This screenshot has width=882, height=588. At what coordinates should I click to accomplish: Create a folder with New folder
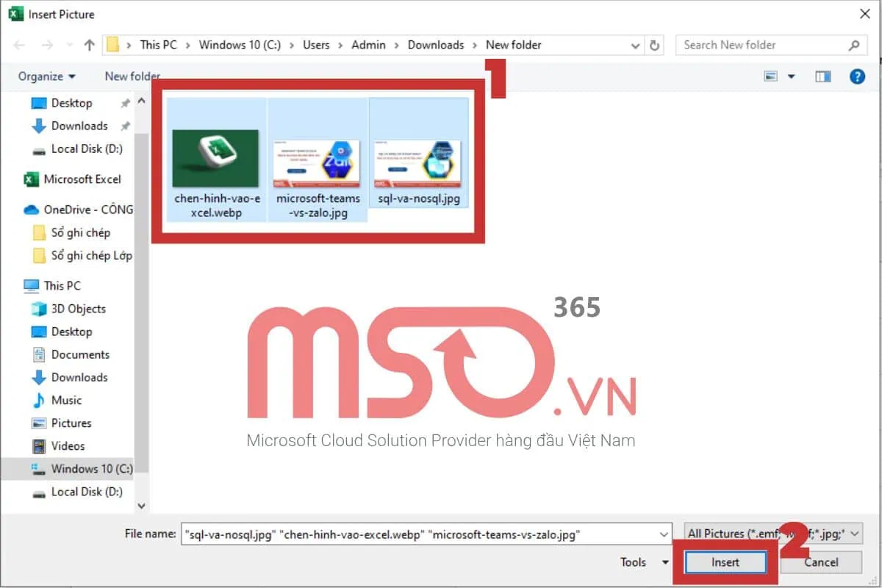click(x=132, y=76)
